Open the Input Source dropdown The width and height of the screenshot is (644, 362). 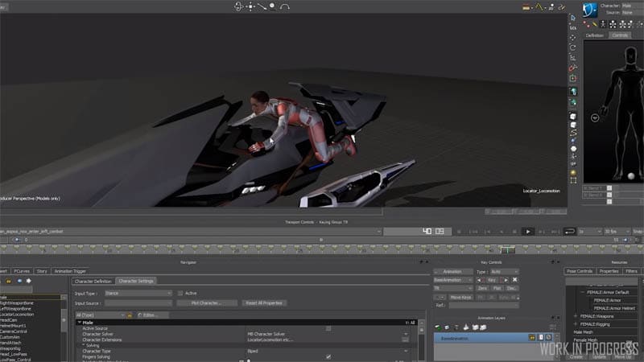click(x=138, y=303)
